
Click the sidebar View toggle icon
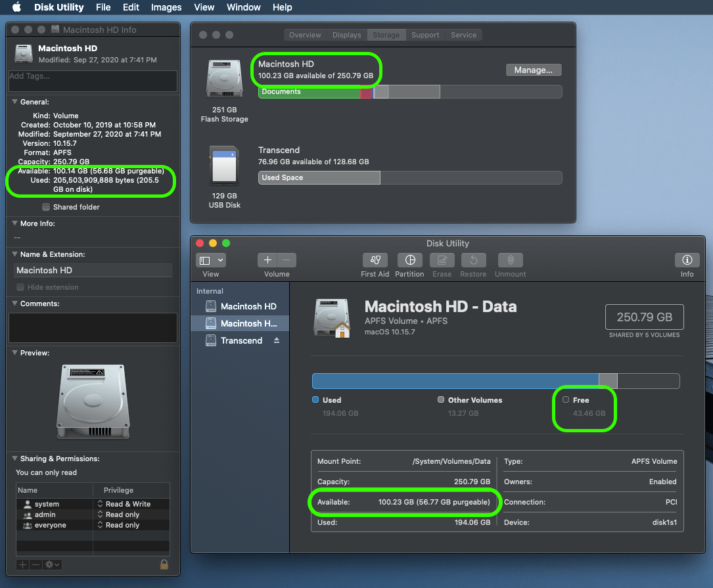[205, 261]
